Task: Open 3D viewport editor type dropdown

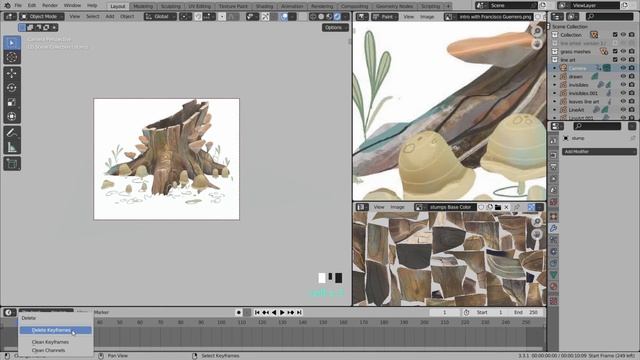Action: pyautogui.click(x=10, y=17)
